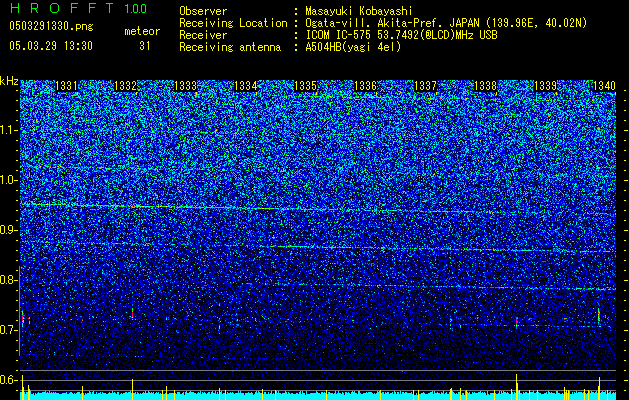
Task: Click the kHz axis unit label
Action: 9,81
